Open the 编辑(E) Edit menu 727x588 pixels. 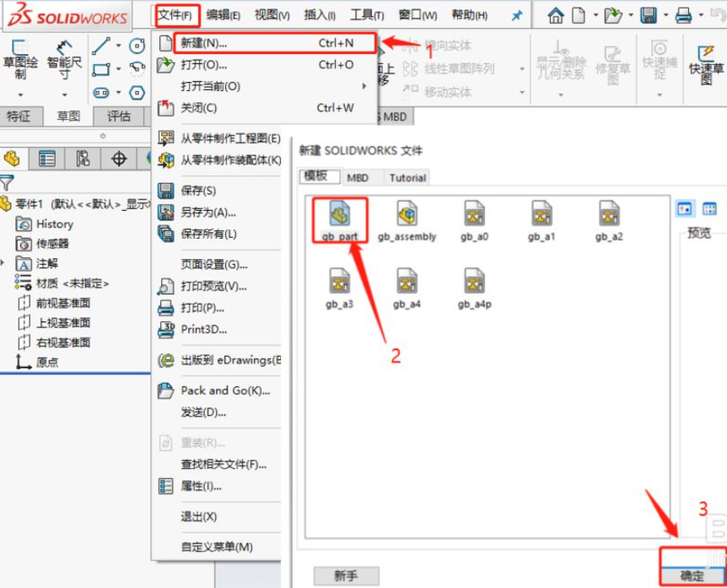tap(223, 15)
